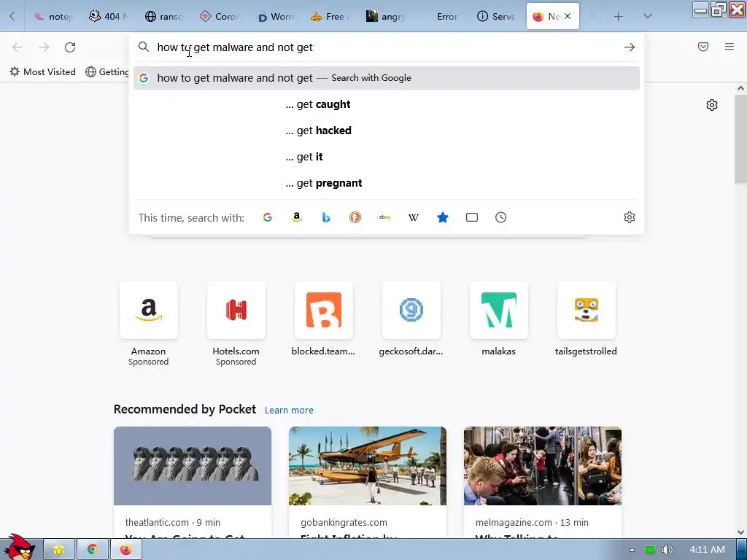Switch to the ransom tab
Image resolution: width=747 pixels, height=560 pixels.
point(164,16)
